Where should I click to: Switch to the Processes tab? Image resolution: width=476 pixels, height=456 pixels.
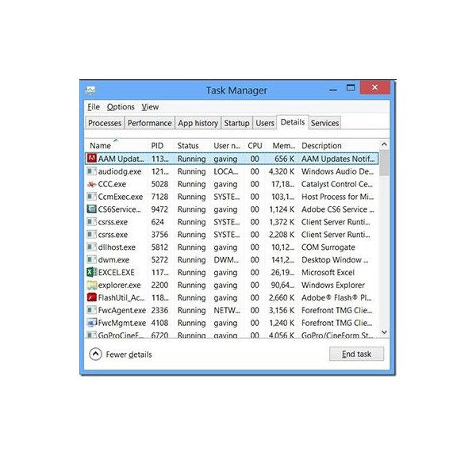click(x=105, y=123)
